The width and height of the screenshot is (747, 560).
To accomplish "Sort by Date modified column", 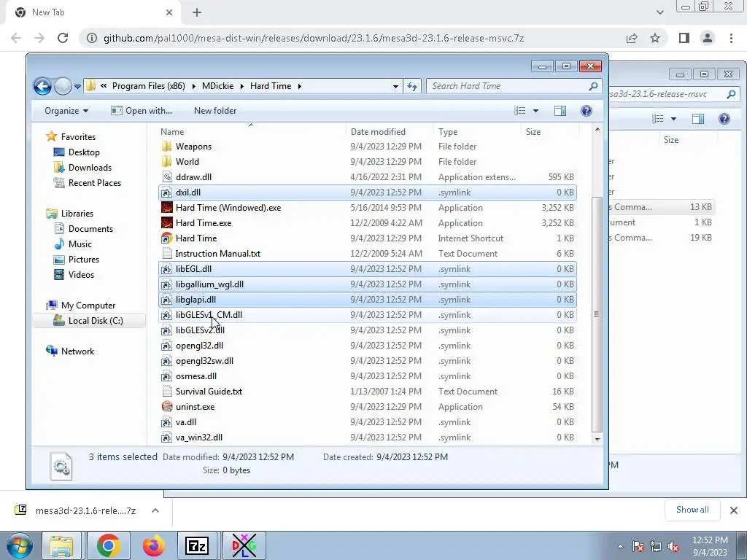I will pyautogui.click(x=390, y=132).
